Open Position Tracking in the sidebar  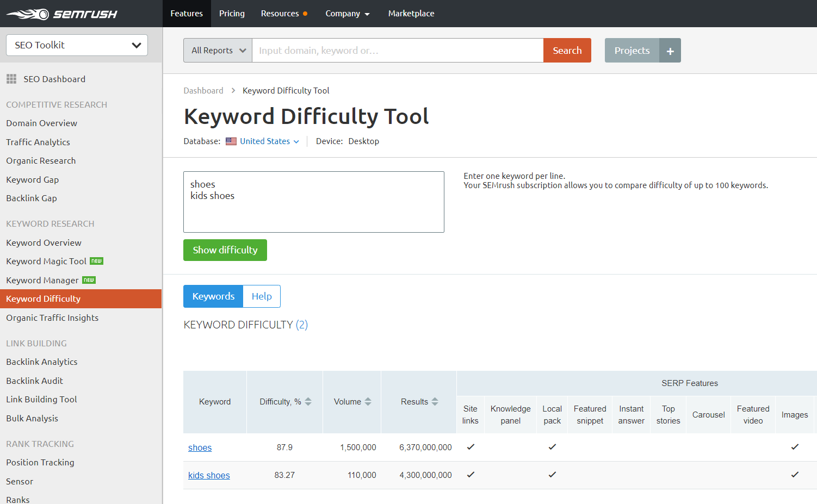pos(40,462)
